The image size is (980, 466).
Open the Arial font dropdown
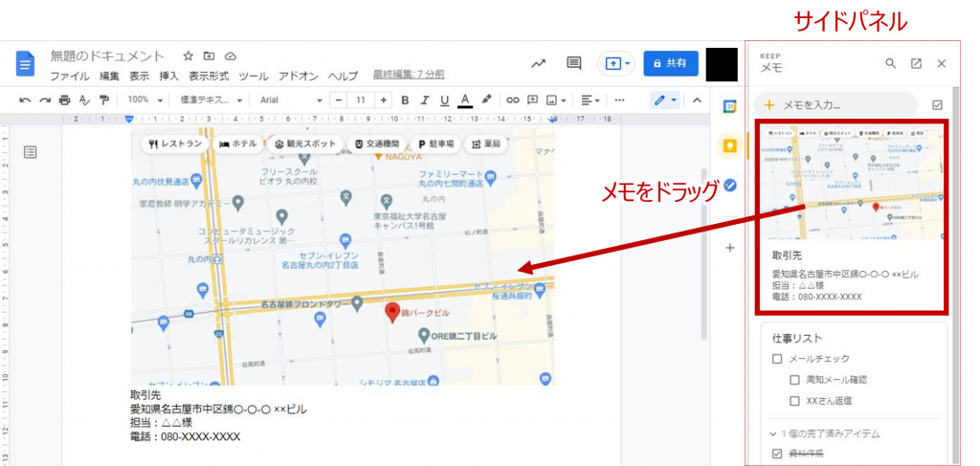(291, 100)
